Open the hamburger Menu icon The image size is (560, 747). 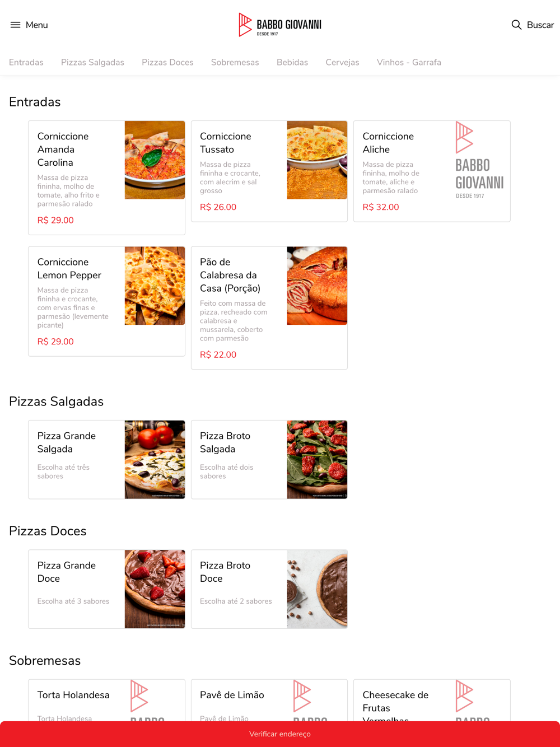point(15,25)
